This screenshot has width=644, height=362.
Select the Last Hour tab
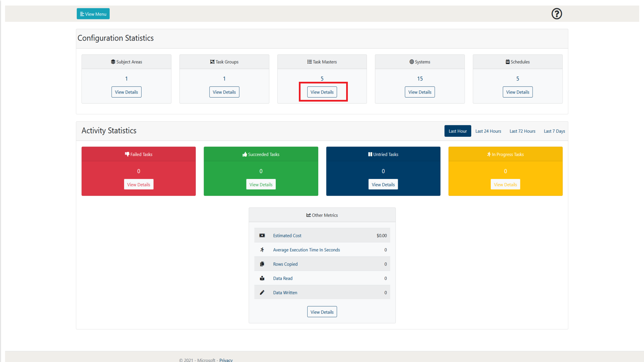click(458, 131)
